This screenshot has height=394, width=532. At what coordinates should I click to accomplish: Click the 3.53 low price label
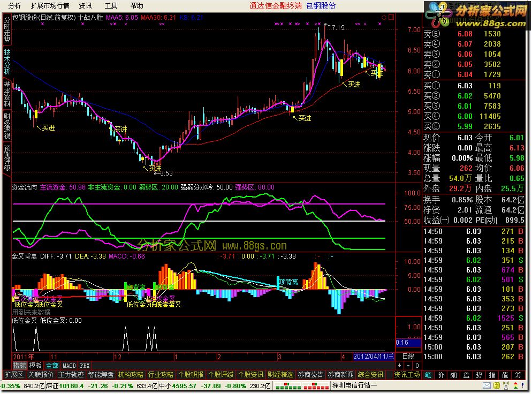166,173
